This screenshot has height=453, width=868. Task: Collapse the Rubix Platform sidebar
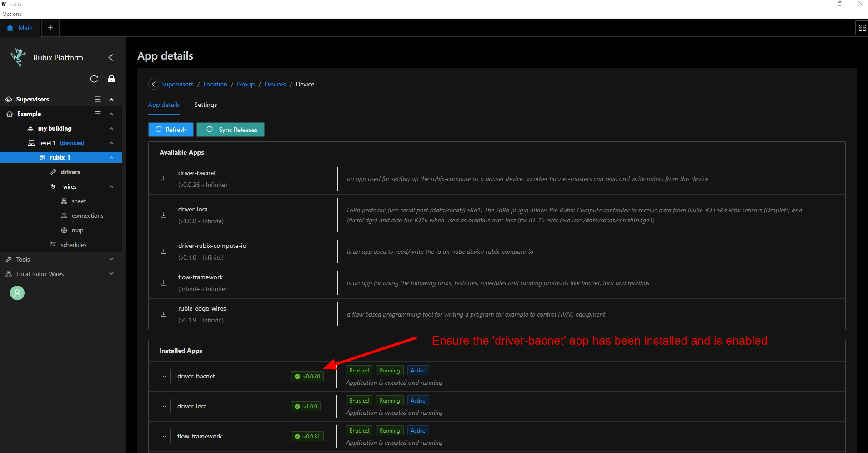[x=110, y=58]
